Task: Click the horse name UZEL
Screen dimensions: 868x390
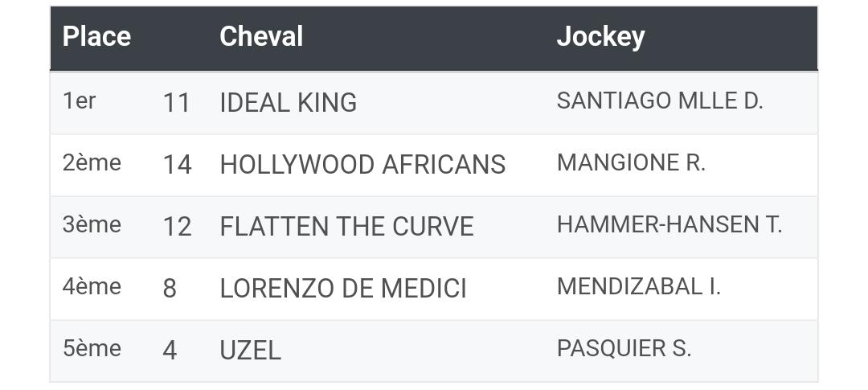Action: (250, 351)
